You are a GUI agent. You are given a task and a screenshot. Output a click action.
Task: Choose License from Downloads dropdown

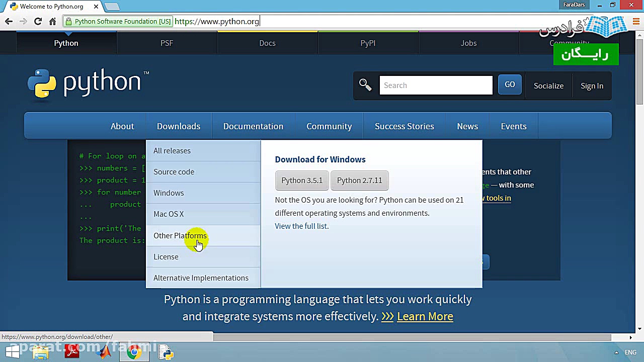(x=203, y=257)
